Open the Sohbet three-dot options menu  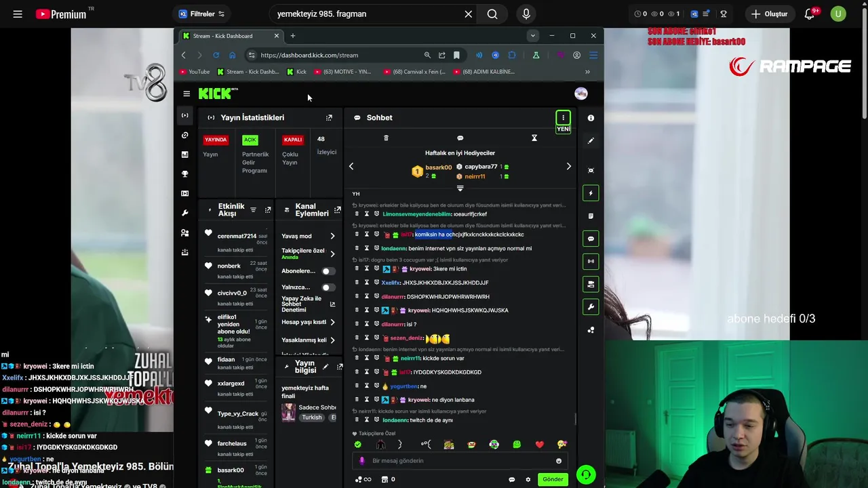click(x=563, y=118)
